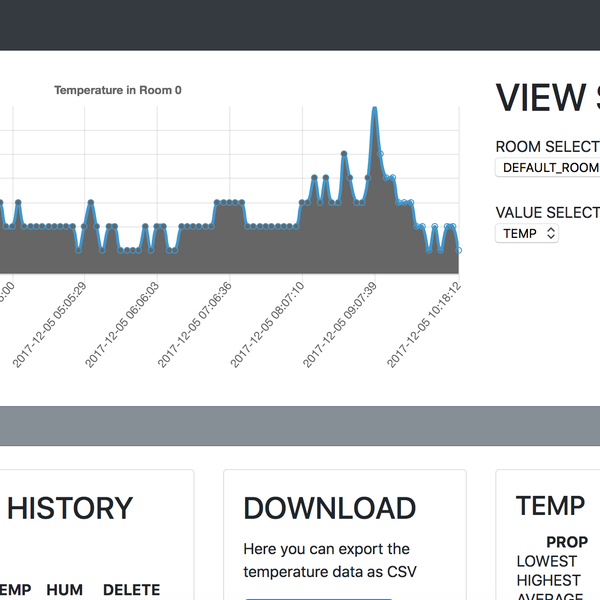
Task: Click the PROP column header in stats table
Action: tap(567, 542)
